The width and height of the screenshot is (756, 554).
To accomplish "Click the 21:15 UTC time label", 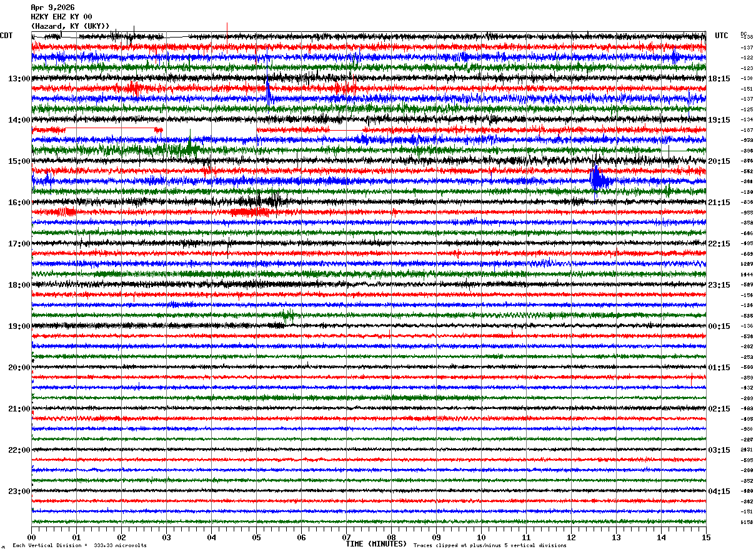I will pyautogui.click(x=719, y=203).
